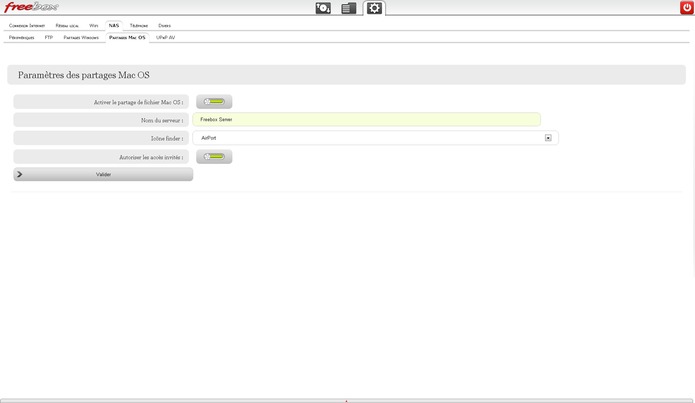Select the Téléphone tab

(x=139, y=25)
